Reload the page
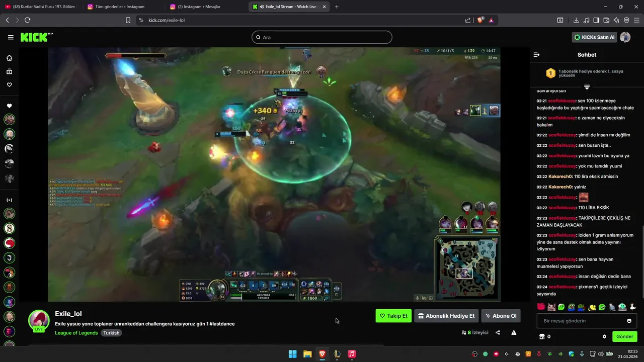Screen dimensions: 644x362 coord(27,20)
